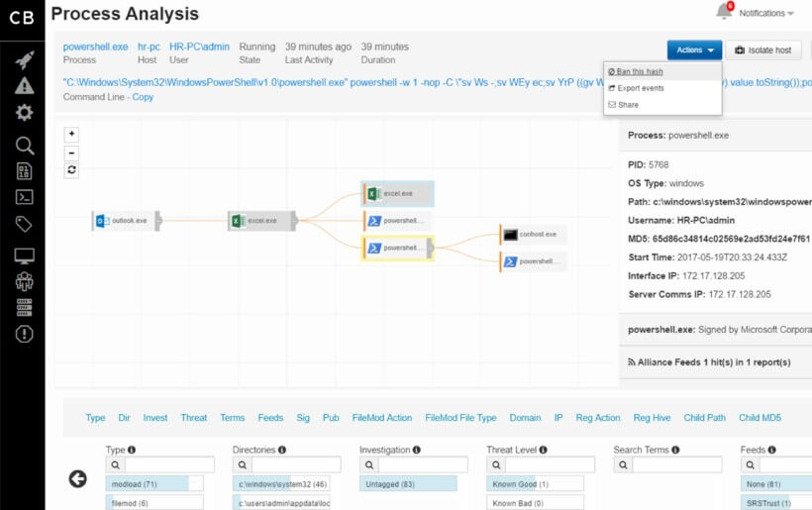Open the terminal prompt sidebar icon
This screenshot has width=812, height=510.
(25, 197)
